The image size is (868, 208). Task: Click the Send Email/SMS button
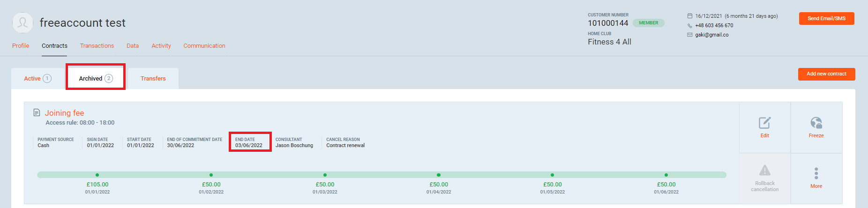[x=826, y=19]
